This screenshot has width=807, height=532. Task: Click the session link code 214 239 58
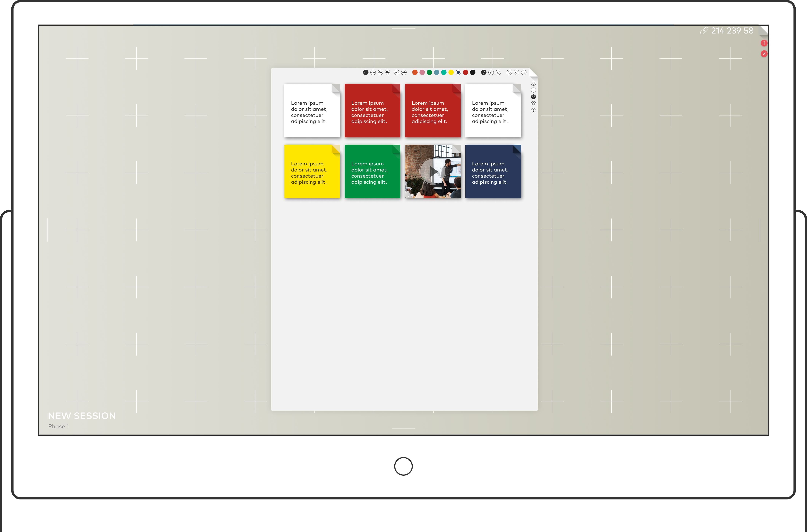tap(732, 30)
